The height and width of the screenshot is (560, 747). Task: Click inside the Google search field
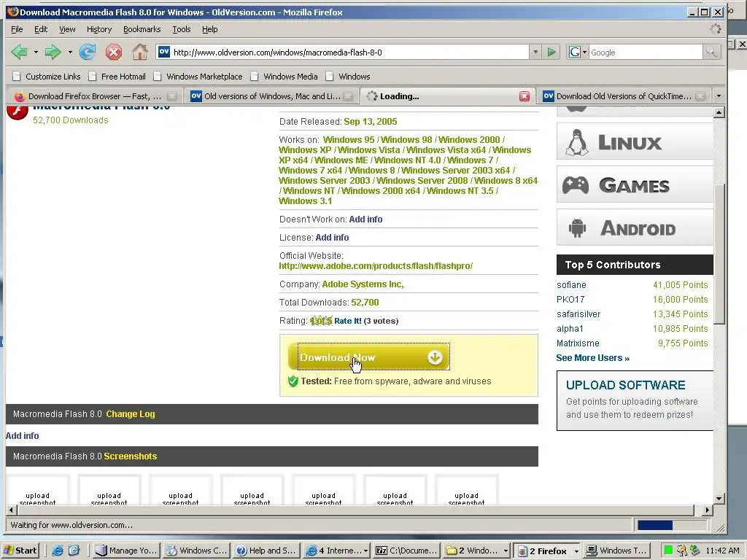click(x=646, y=52)
